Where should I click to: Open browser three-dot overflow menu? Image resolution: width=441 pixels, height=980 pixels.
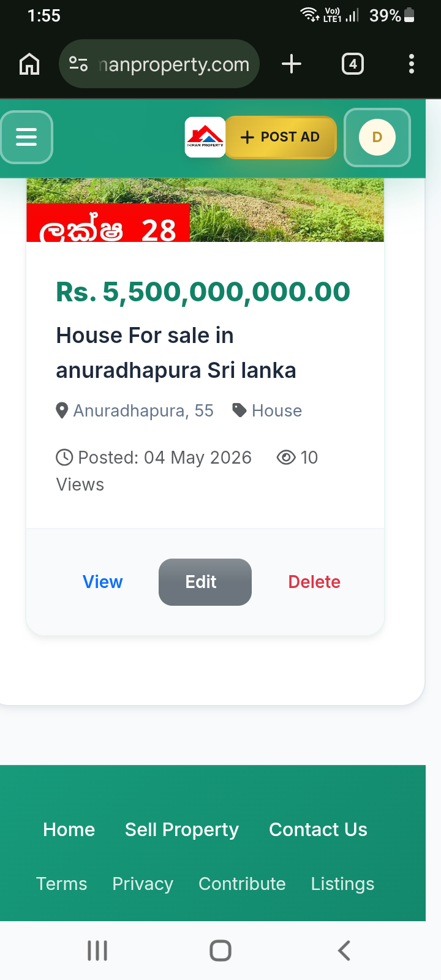coord(412,64)
